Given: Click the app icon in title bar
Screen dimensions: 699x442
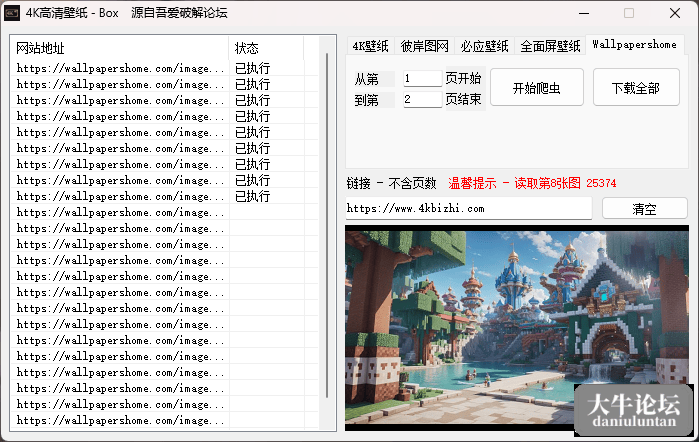Looking at the screenshot, I should (x=12, y=13).
